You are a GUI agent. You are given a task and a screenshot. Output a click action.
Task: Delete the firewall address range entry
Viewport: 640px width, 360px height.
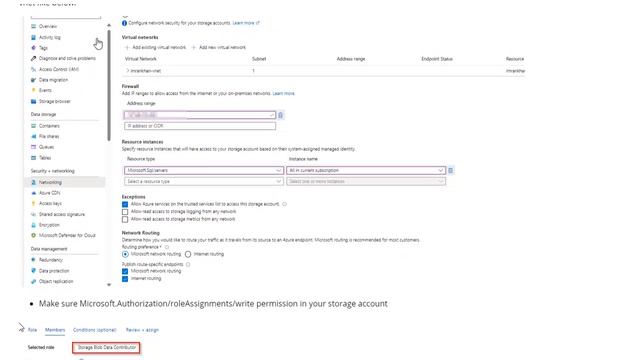tap(280, 115)
